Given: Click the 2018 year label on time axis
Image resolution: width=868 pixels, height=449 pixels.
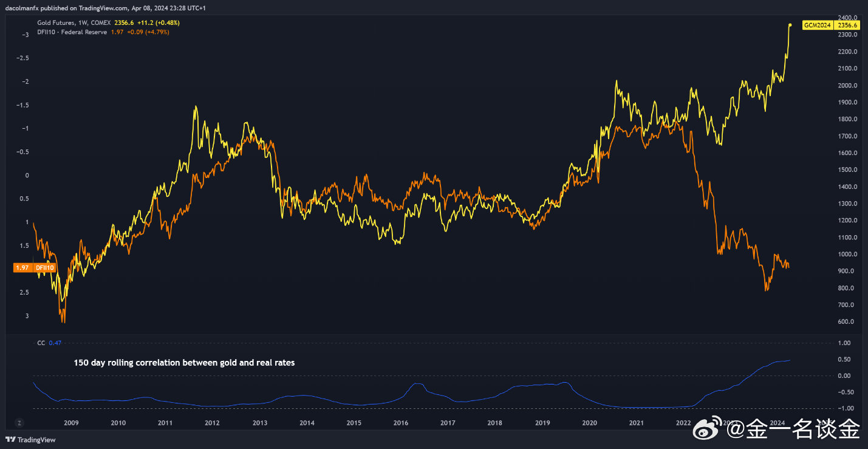Looking at the screenshot, I should point(495,422).
